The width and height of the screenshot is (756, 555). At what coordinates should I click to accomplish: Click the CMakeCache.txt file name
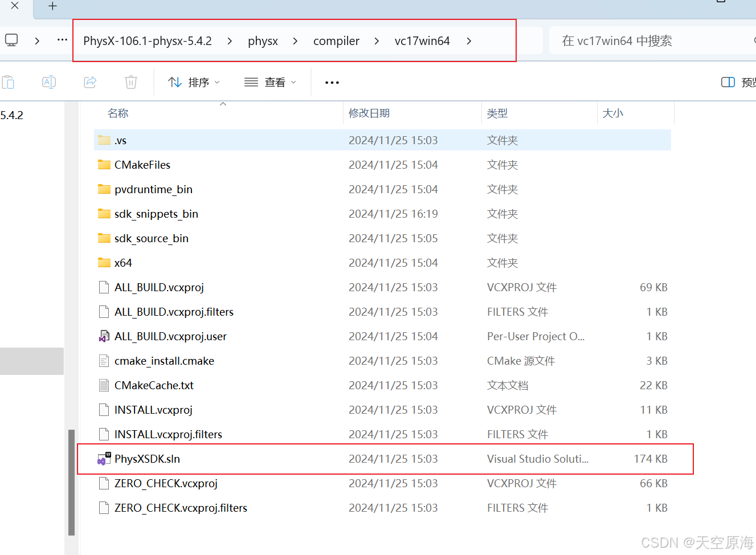[154, 385]
